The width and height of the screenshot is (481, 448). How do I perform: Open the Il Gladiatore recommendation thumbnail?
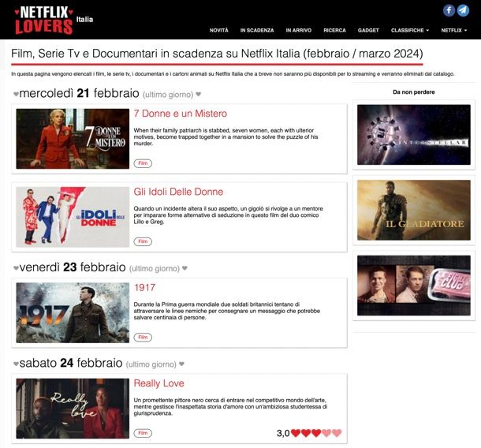coord(414,210)
